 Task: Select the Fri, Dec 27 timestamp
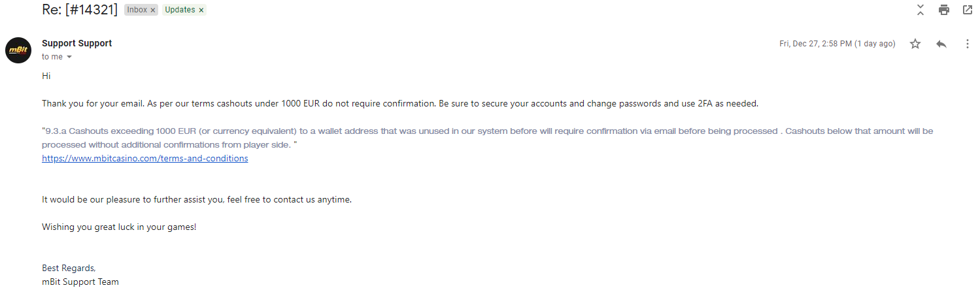coord(837,44)
